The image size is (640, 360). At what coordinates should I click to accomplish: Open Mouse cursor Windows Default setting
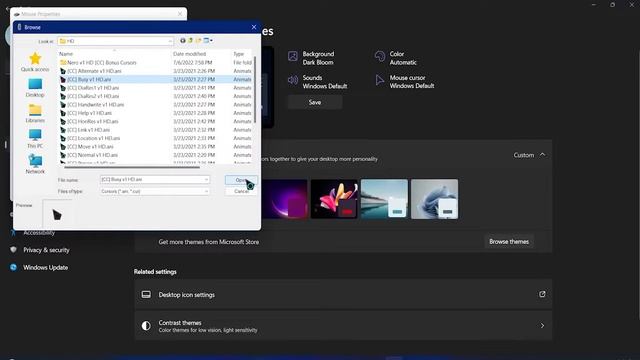click(405, 82)
